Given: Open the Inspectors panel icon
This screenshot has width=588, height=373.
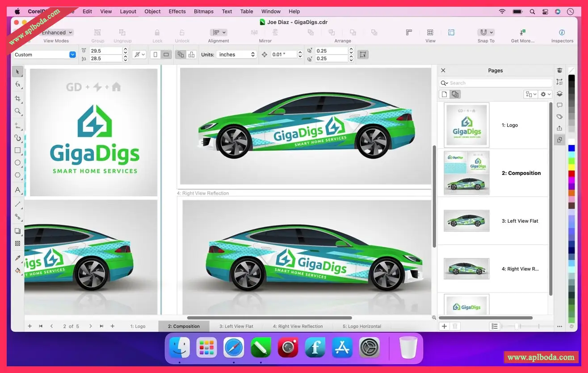Looking at the screenshot, I should point(562,33).
